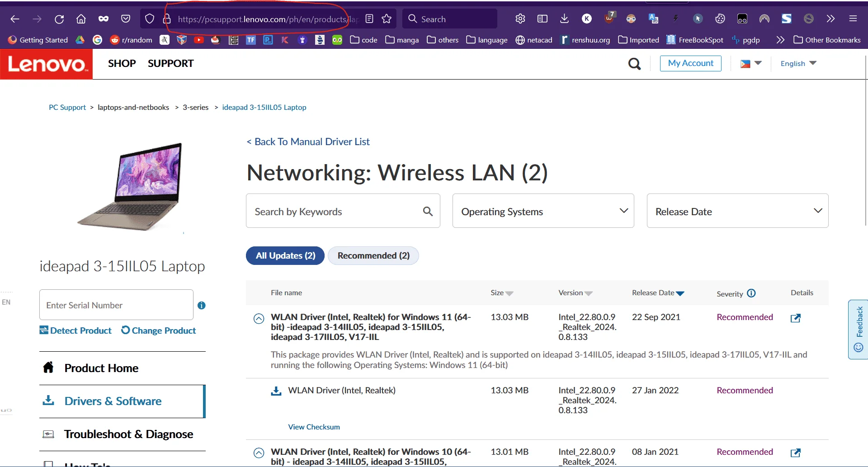Open browser settings gear icon

(520, 19)
